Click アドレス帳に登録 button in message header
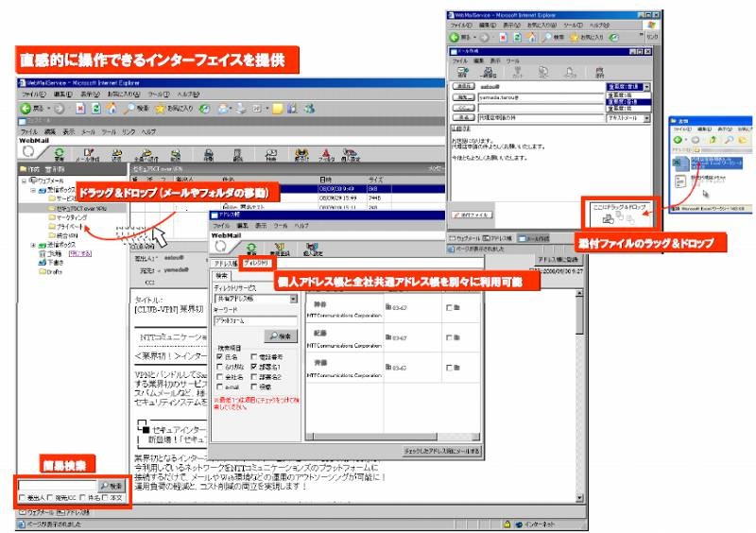The height and width of the screenshot is (533, 756). click(x=558, y=260)
